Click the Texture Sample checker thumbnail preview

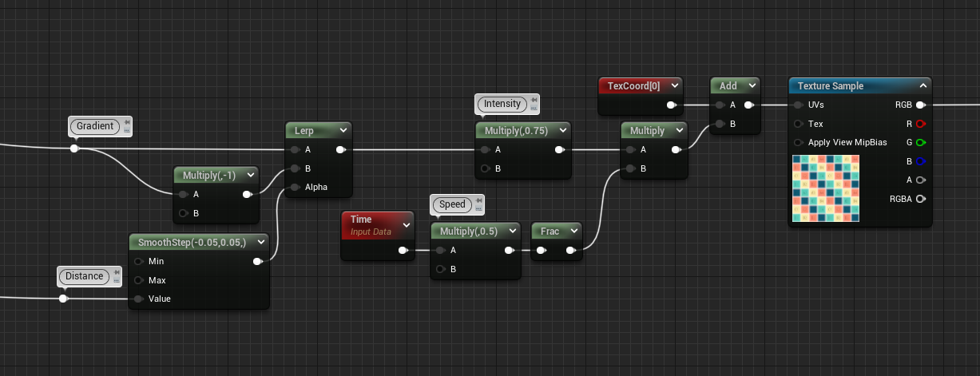point(826,188)
